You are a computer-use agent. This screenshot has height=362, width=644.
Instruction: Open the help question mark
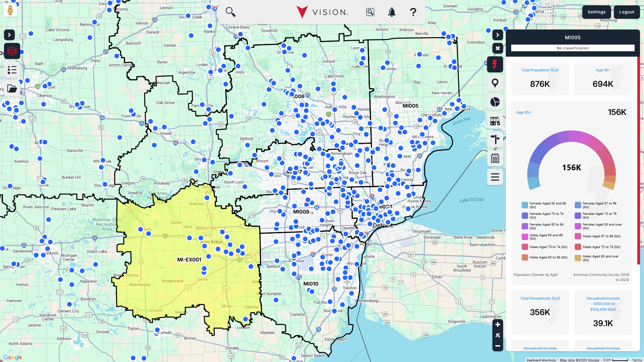coord(413,12)
